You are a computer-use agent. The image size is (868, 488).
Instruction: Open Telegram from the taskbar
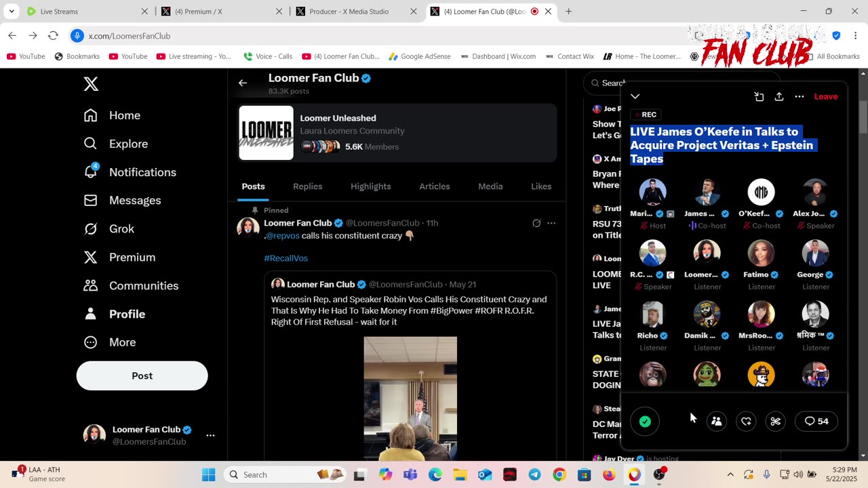[x=534, y=474]
